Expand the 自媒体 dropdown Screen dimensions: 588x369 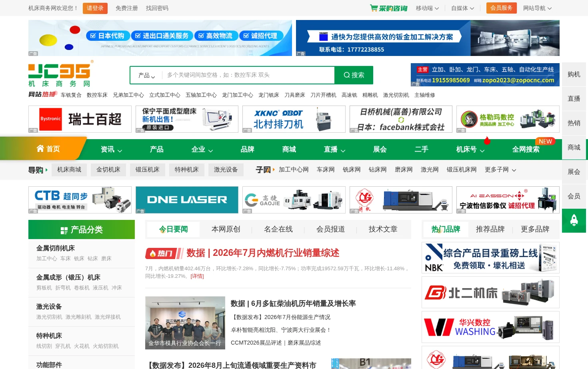462,8
